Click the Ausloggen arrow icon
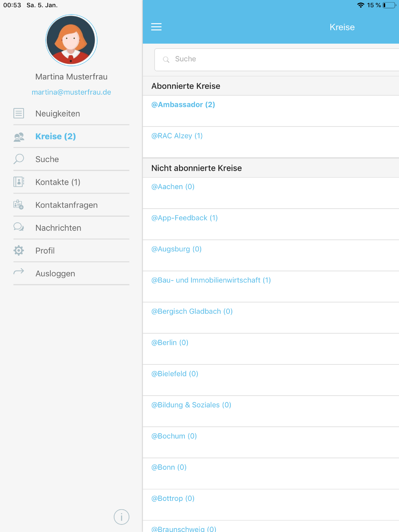Image resolution: width=399 pixels, height=532 pixels. [19, 272]
